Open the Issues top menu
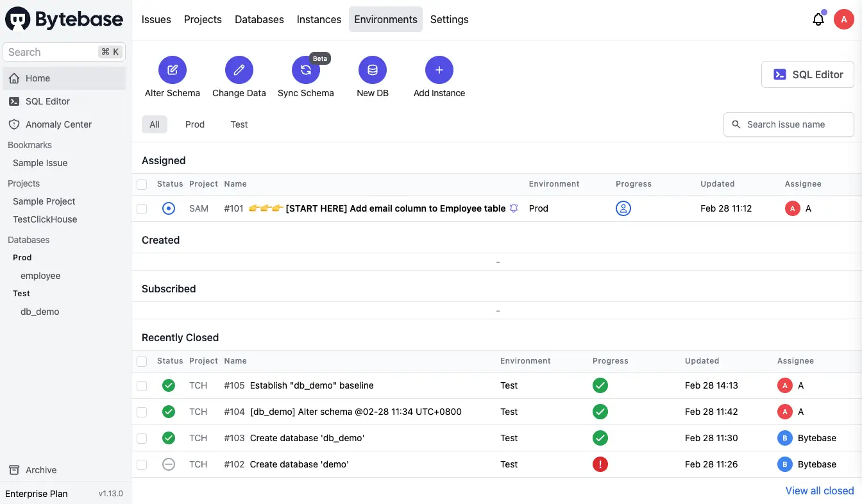Screen dimensions: 862x504 tap(156, 19)
